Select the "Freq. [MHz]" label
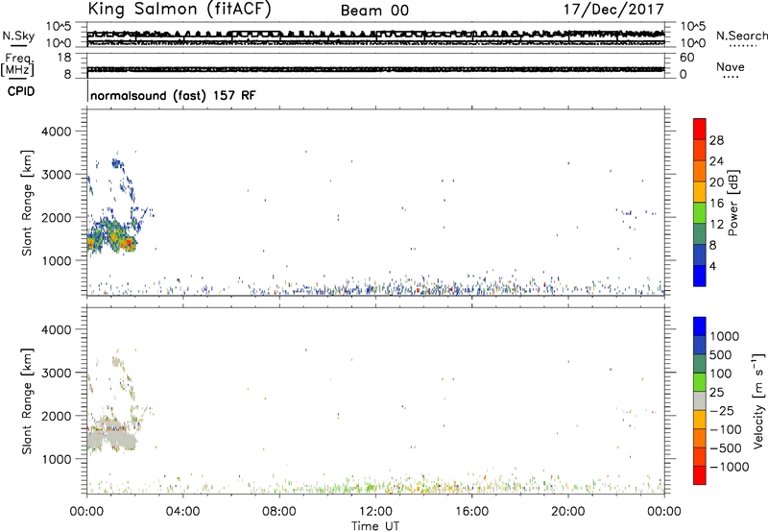Screen dimensions: 768x532 click(18, 65)
